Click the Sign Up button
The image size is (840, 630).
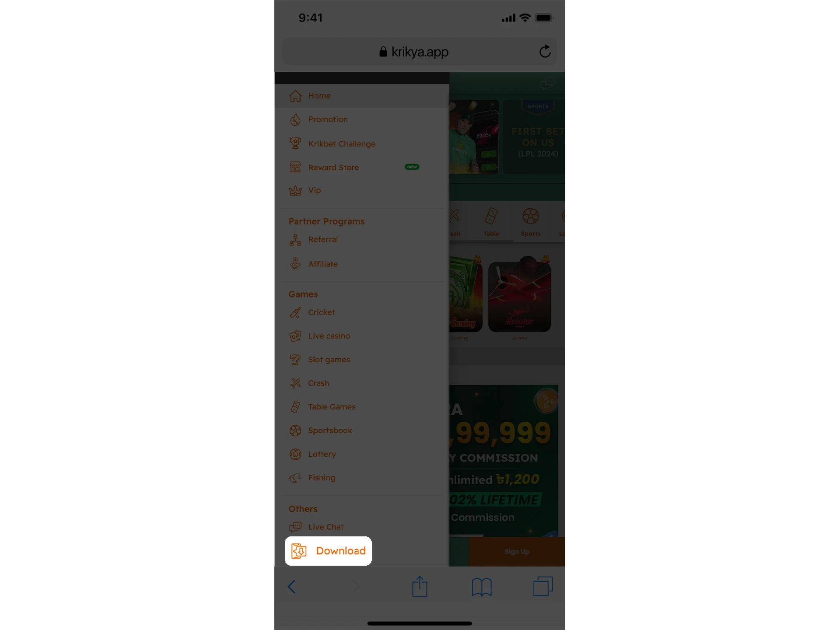tap(517, 551)
